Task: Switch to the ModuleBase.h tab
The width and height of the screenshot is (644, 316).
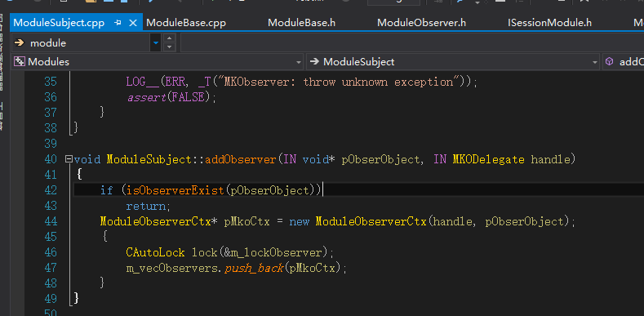Action: tap(301, 23)
